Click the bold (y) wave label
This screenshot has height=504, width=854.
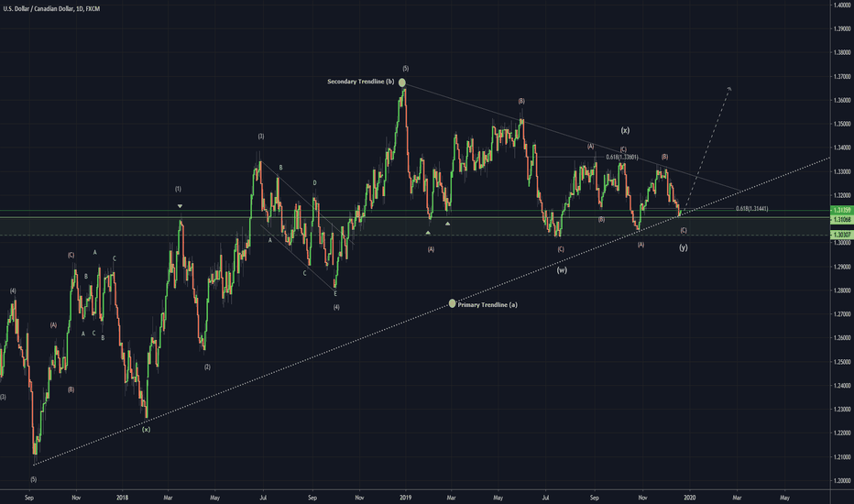[684, 247]
